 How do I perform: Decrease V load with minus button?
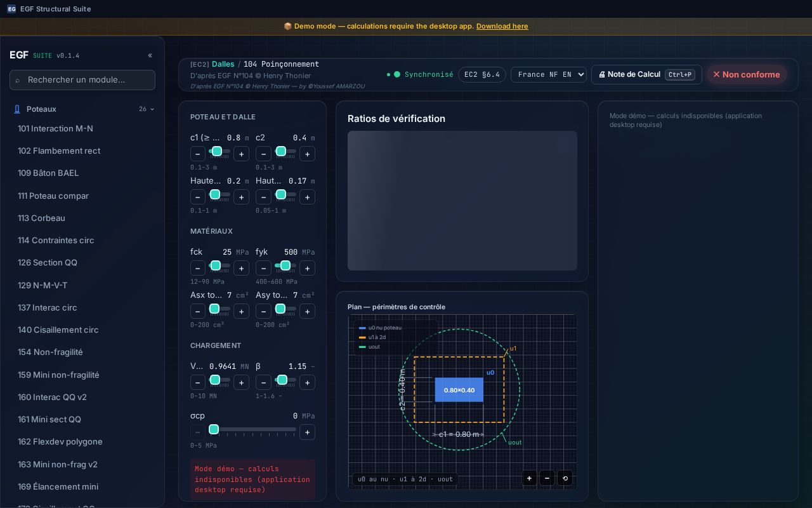(x=198, y=382)
